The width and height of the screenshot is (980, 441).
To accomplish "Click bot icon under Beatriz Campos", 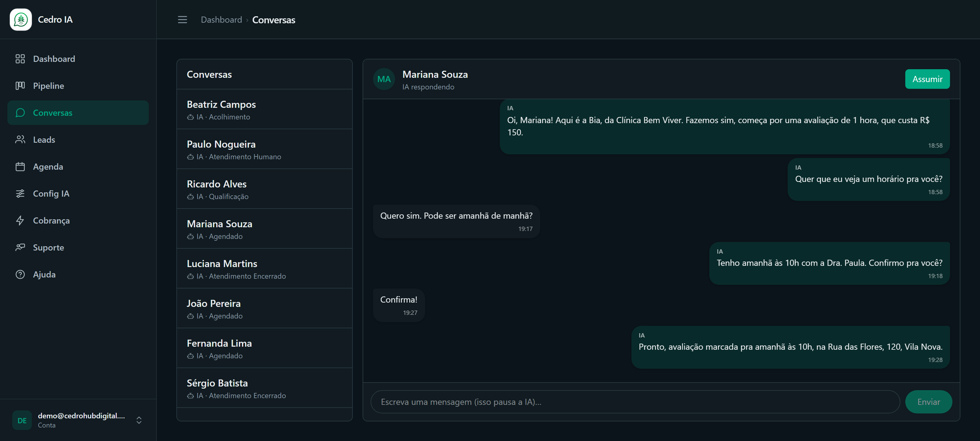I will point(190,117).
